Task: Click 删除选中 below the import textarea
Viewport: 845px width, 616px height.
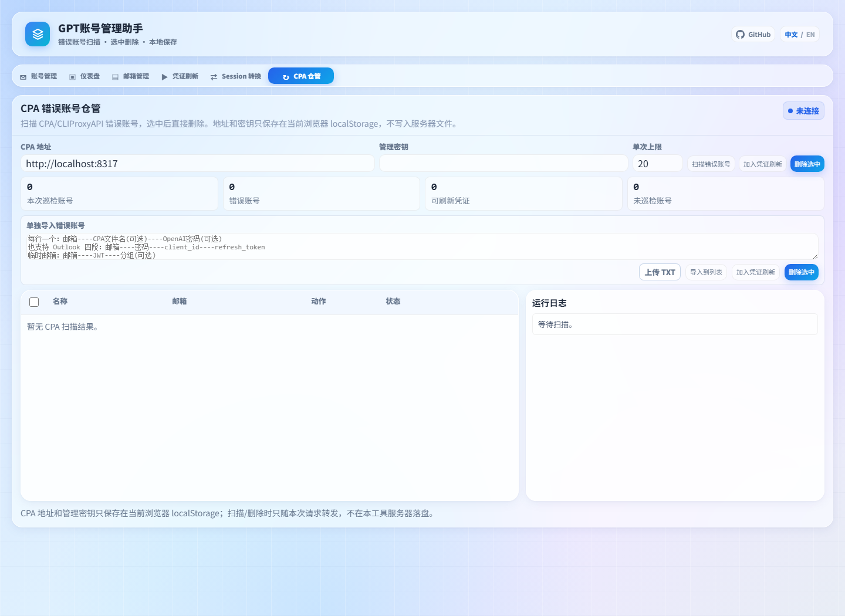Action: coord(802,272)
